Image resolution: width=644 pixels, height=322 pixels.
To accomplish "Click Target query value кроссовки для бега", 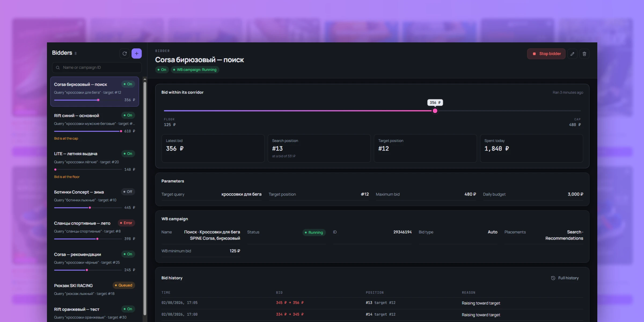I will [x=241, y=194].
